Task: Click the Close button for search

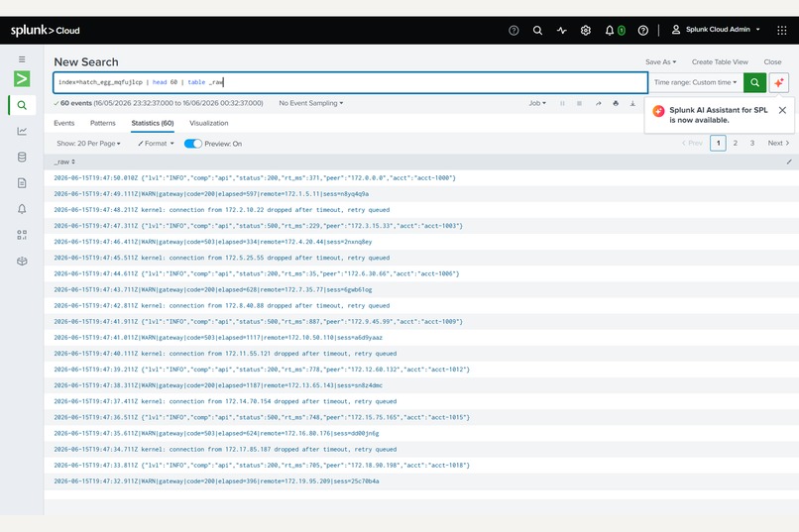Action: (772, 62)
